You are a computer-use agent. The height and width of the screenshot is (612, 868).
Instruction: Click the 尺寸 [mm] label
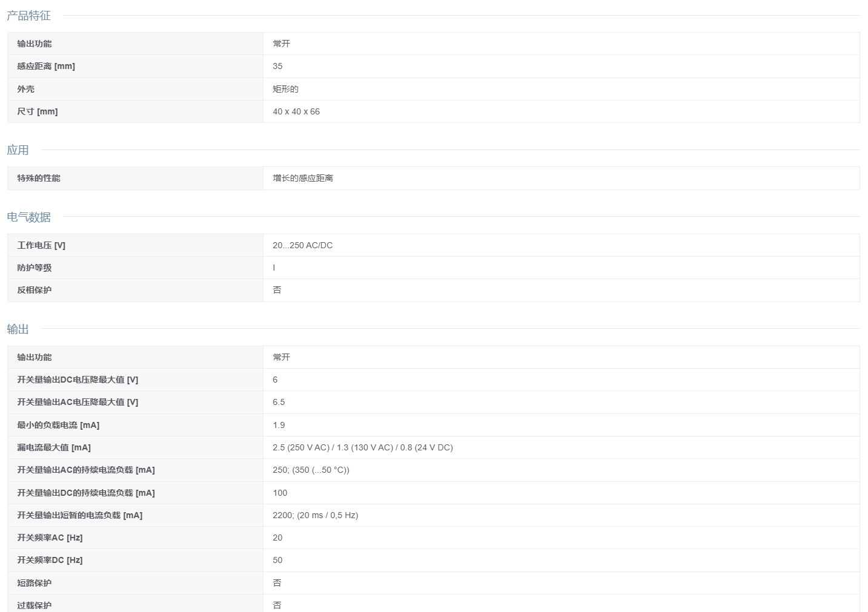tap(38, 111)
